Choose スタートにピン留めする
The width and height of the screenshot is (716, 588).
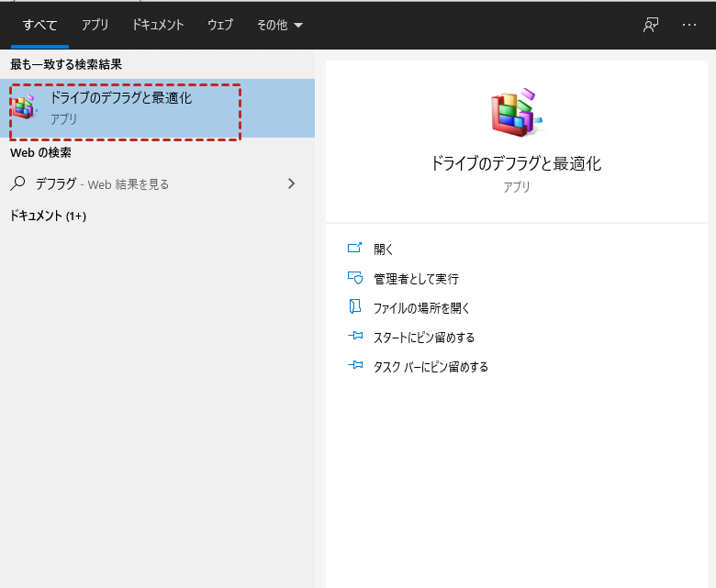click(424, 338)
